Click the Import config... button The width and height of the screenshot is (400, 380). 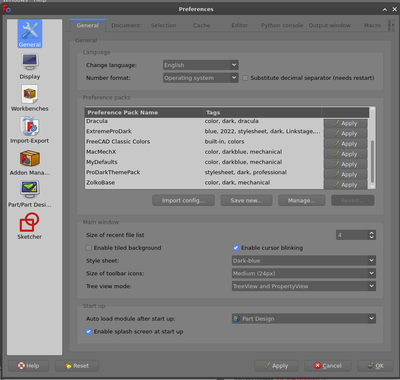click(x=183, y=200)
